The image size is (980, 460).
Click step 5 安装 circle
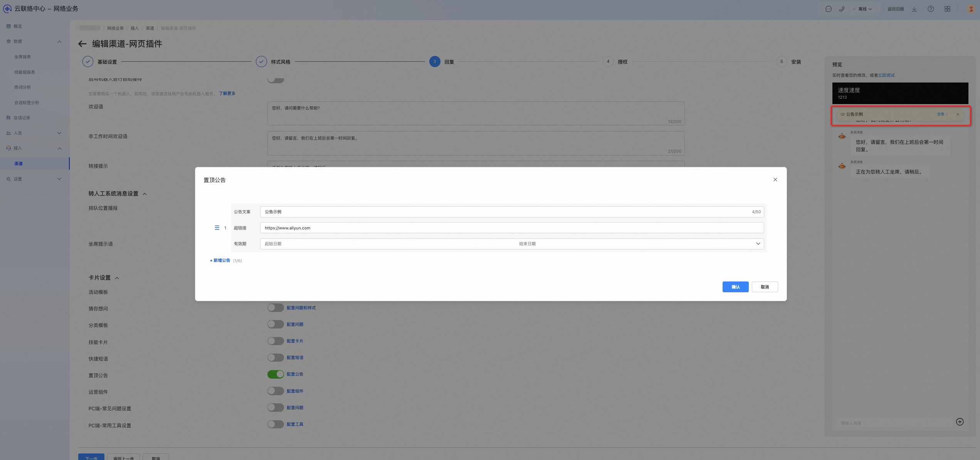(782, 62)
